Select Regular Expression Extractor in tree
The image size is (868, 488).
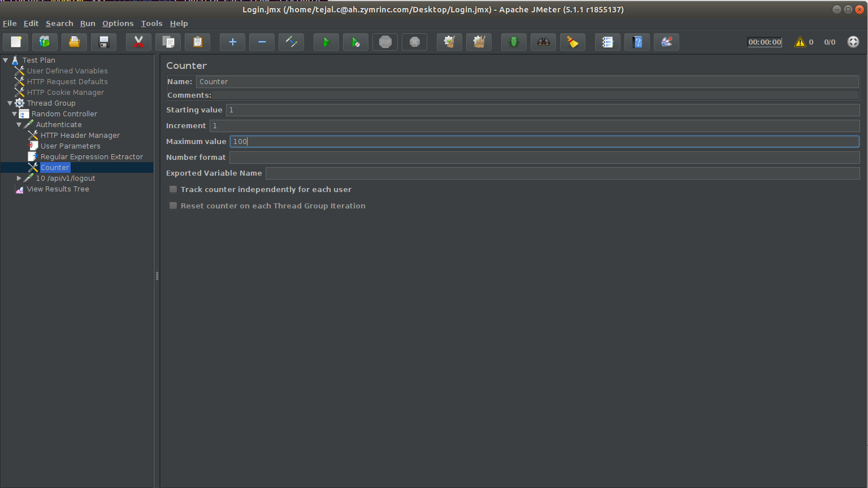coord(92,156)
